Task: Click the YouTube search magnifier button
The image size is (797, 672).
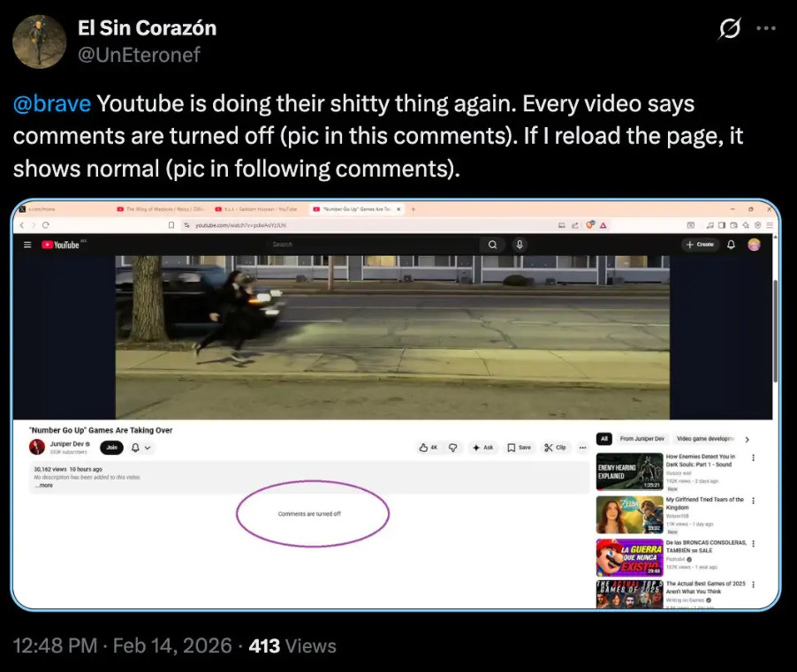Action: pos(492,245)
